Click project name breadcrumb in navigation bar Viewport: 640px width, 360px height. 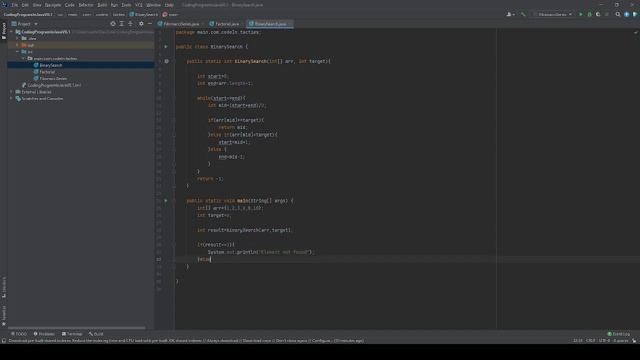tap(28, 14)
